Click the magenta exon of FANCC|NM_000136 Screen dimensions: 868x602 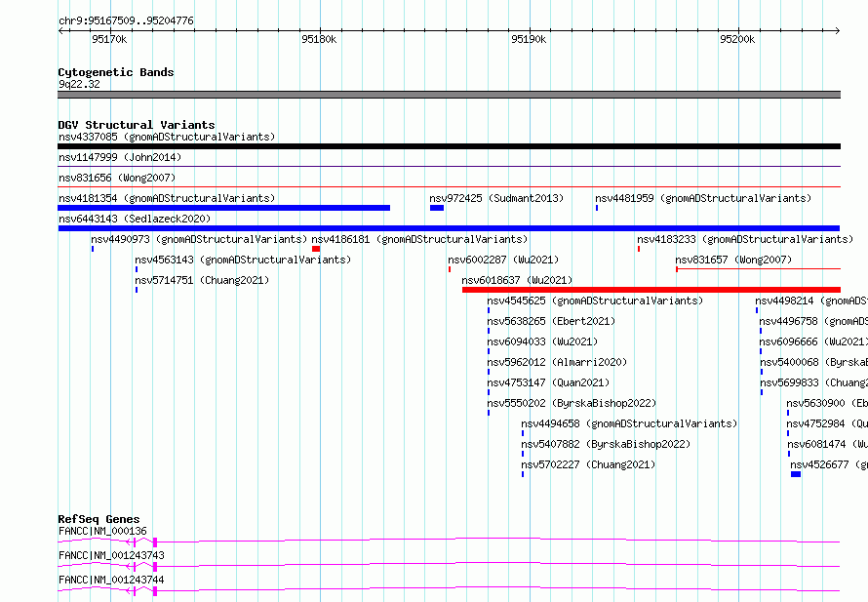coord(155,542)
